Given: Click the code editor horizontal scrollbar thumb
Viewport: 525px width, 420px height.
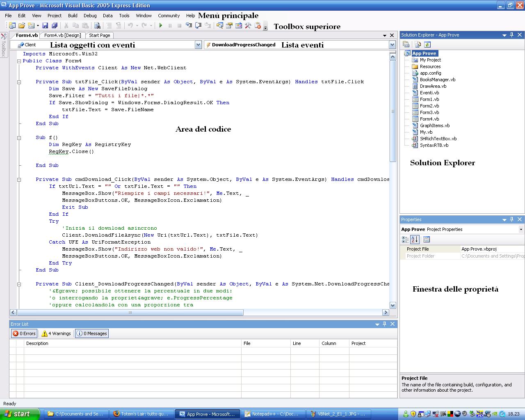Looking at the screenshot, I should [130, 313].
